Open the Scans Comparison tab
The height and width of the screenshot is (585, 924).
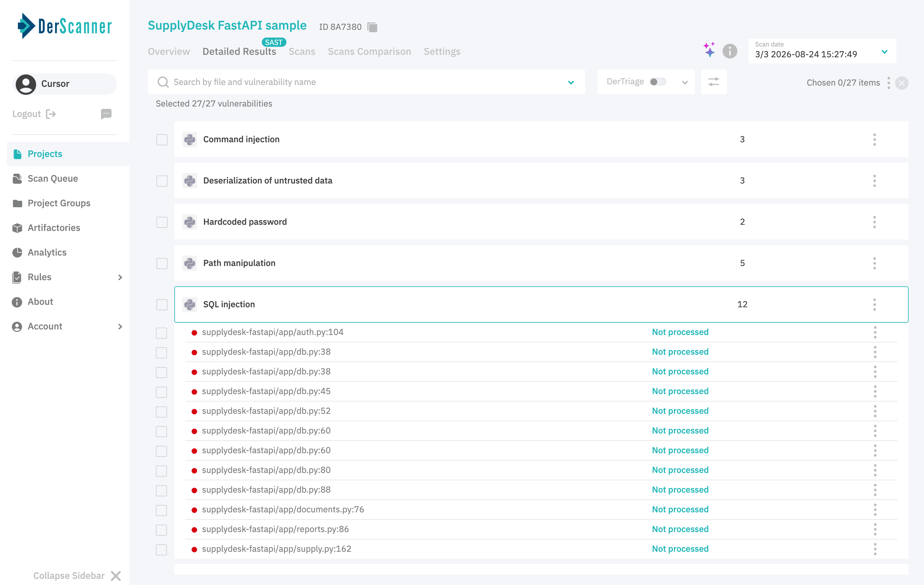(x=369, y=51)
